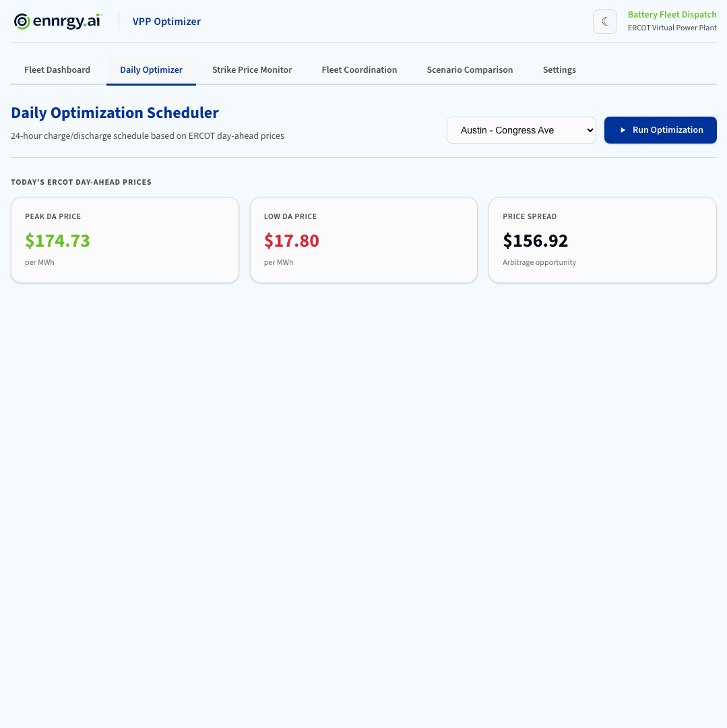This screenshot has width=727, height=728.
Task: Click the Low DA Price card
Action: [363, 239]
